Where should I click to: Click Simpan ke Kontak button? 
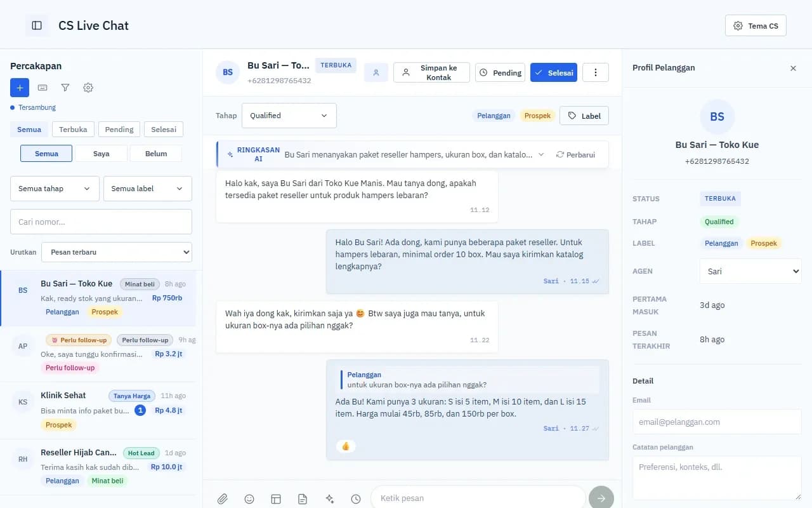click(431, 72)
